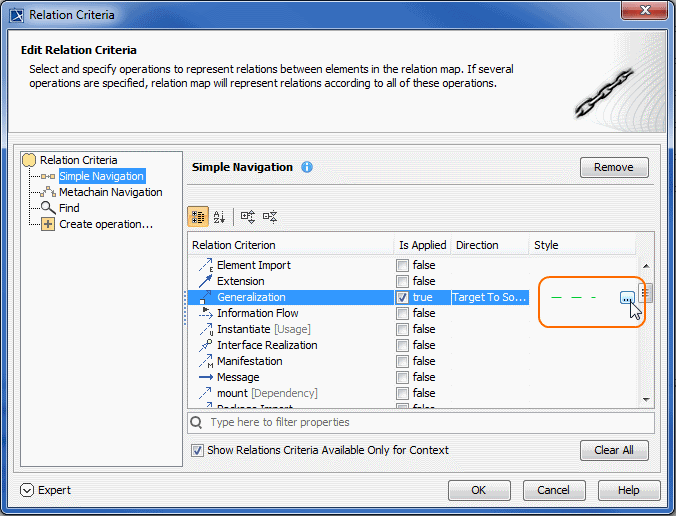
Task: Click the filter properties input field
Action: tap(421, 422)
